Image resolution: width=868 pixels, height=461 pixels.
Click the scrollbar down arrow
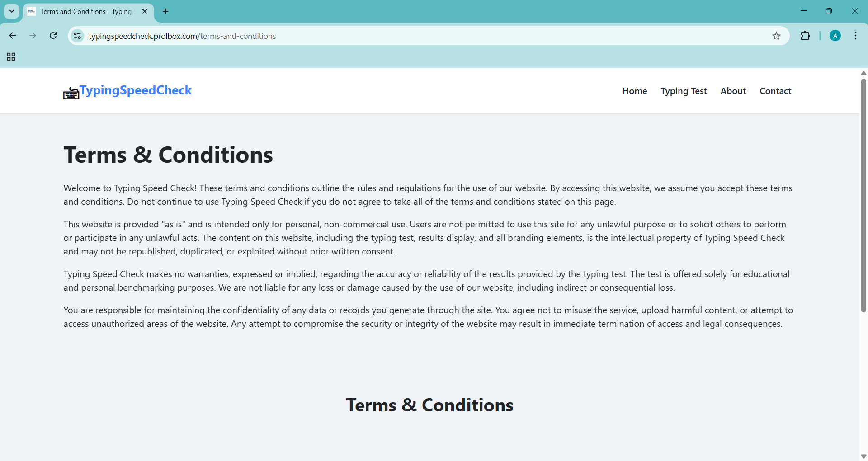[863, 456]
